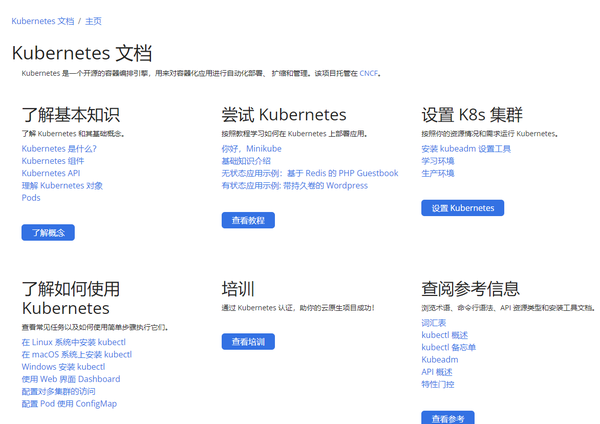Open the Redis PHP Guestbook example link
The width and height of the screenshot is (600, 424).
(310, 173)
